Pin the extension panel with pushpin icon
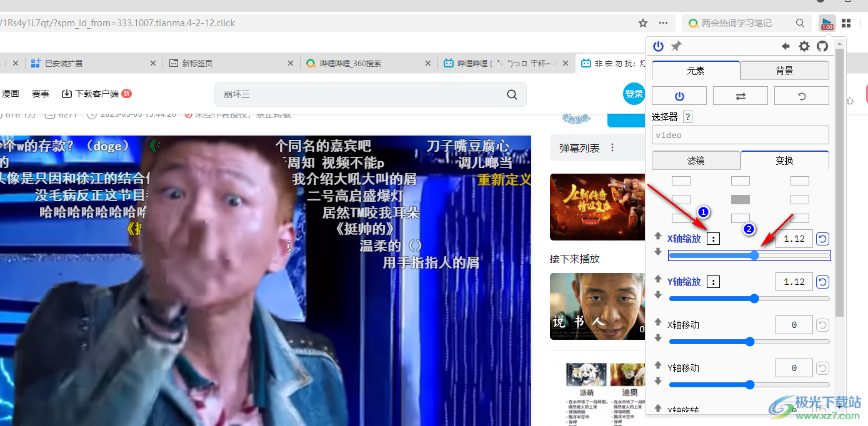868x426 pixels. [x=676, y=46]
